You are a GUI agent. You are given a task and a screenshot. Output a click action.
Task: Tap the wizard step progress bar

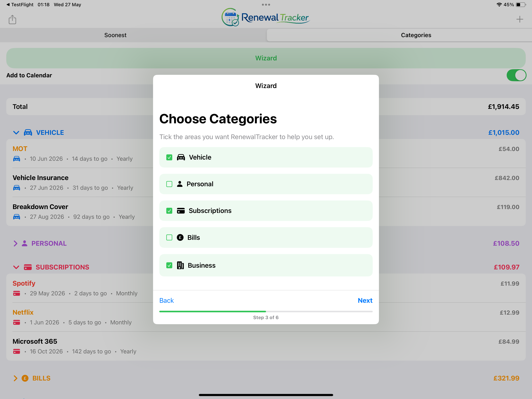[x=266, y=311]
